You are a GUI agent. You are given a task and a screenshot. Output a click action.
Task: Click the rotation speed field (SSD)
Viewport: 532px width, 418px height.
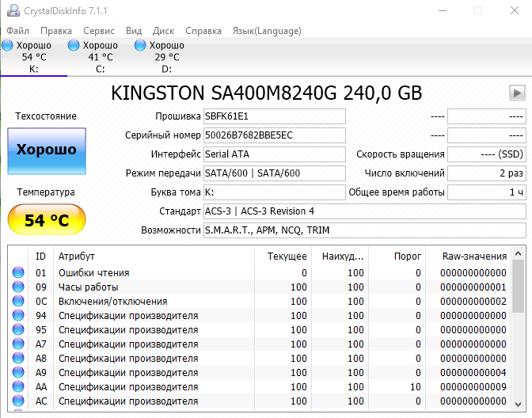487,154
